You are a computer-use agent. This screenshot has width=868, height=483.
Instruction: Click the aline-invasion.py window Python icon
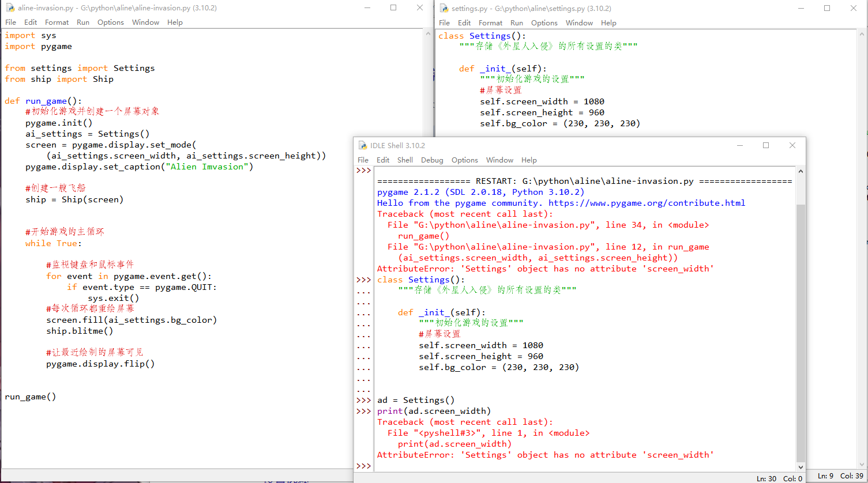(x=10, y=8)
